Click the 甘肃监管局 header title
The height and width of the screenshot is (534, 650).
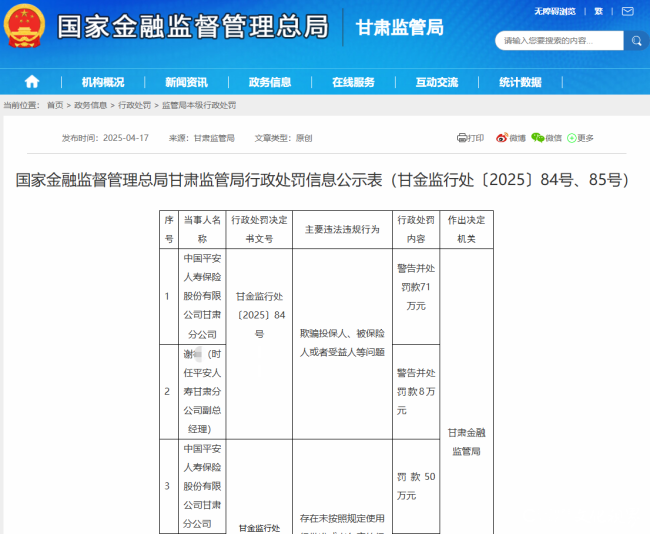(400, 28)
